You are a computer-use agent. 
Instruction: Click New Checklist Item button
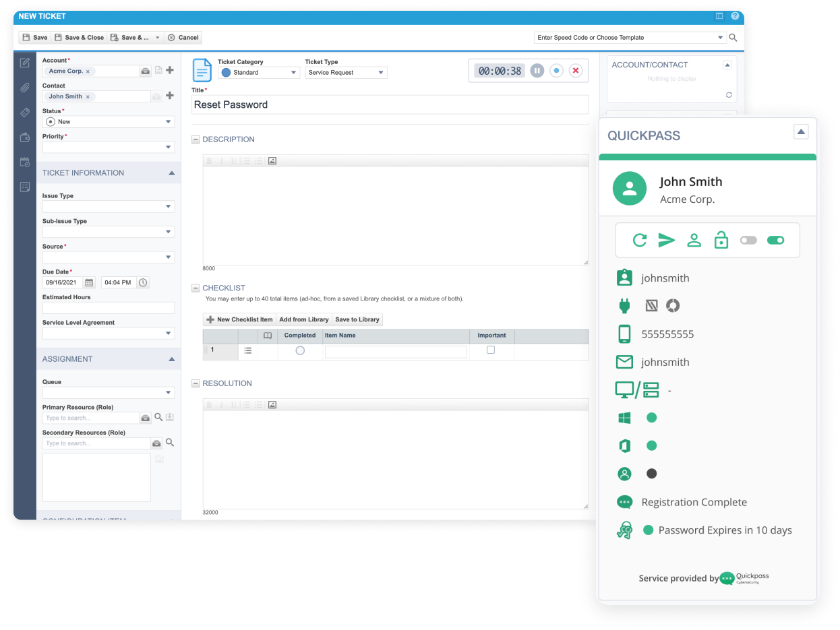click(x=239, y=319)
